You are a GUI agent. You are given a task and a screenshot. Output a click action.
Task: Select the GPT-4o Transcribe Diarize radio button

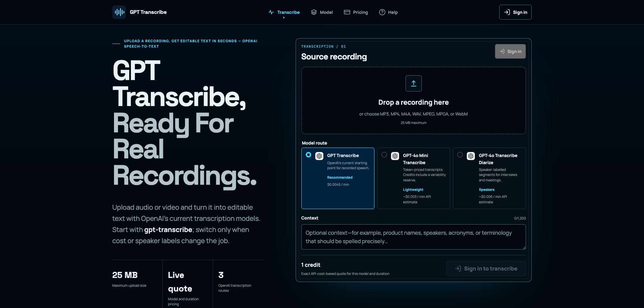point(460,155)
